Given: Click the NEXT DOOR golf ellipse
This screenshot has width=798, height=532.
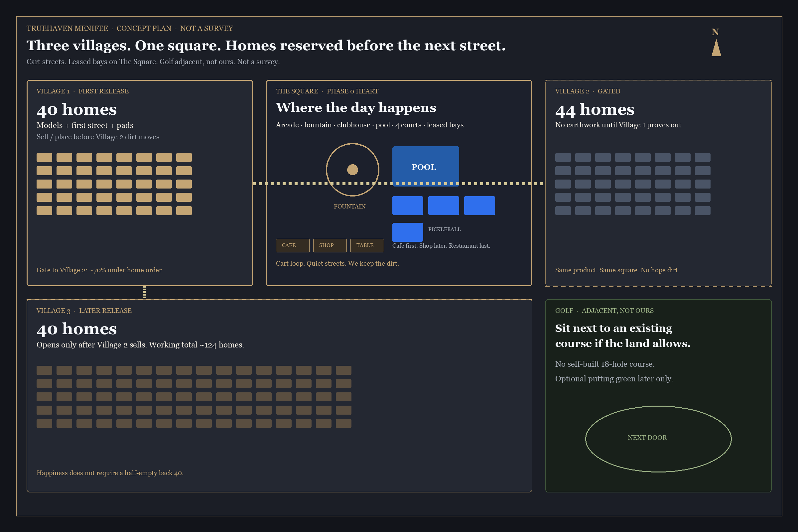Looking at the screenshot, I should click(658, 439).
